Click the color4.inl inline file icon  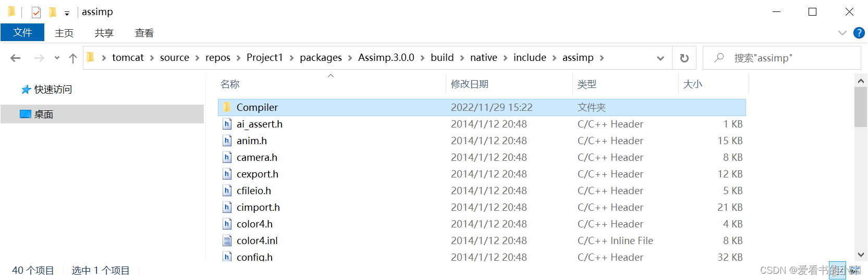(x=227, y=240)
